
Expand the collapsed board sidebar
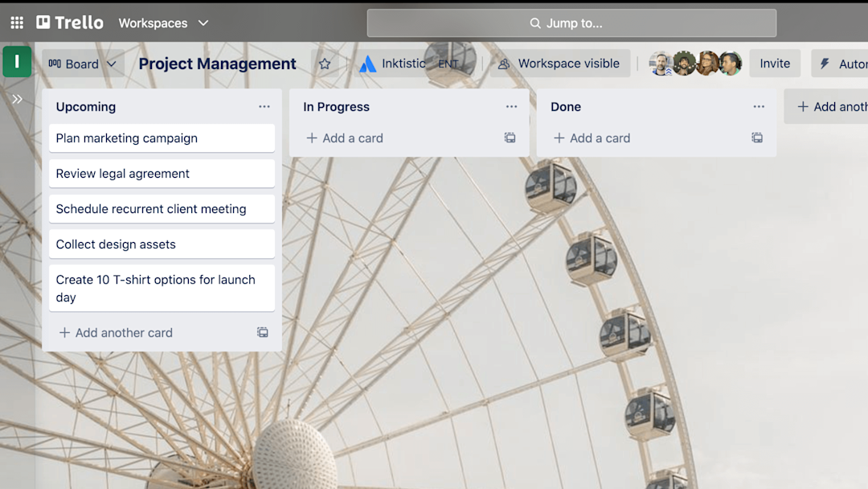18,100
